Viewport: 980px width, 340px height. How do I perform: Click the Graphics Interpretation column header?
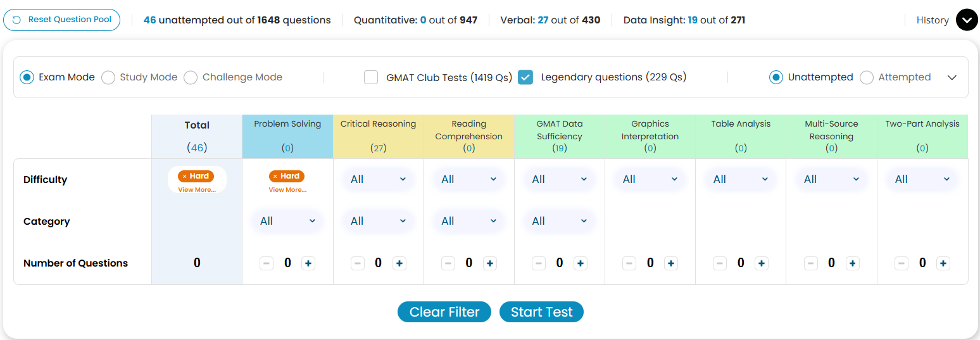tap(650, 130)
